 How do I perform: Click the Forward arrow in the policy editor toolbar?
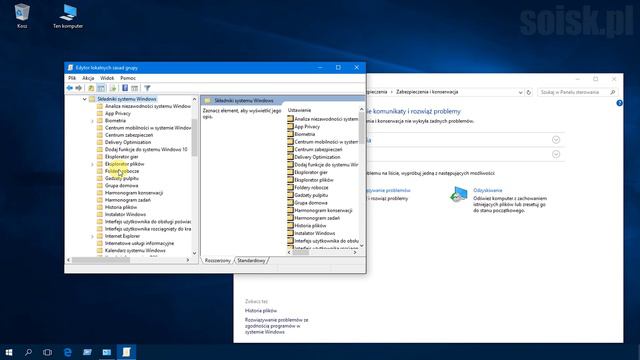pyautogui.click(x=79, y=88)
